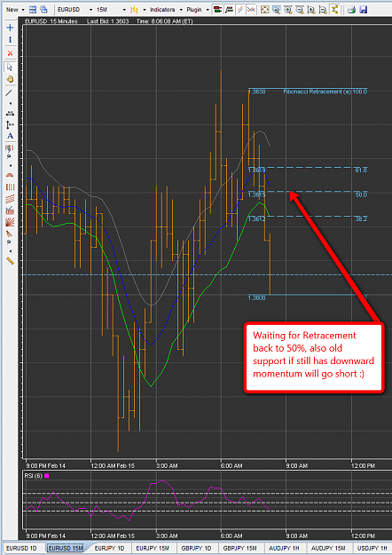The height and width of the screenshot is (555, 392).
Task: Switch to the EURJPY 15M tab
Action: coord(153,548)
